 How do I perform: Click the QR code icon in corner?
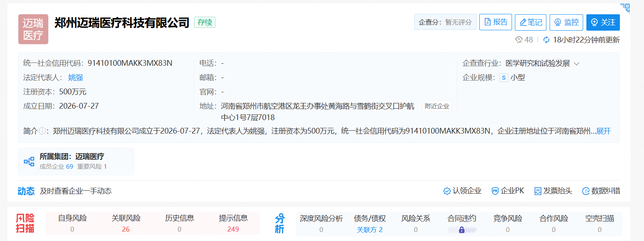point(625,8)
